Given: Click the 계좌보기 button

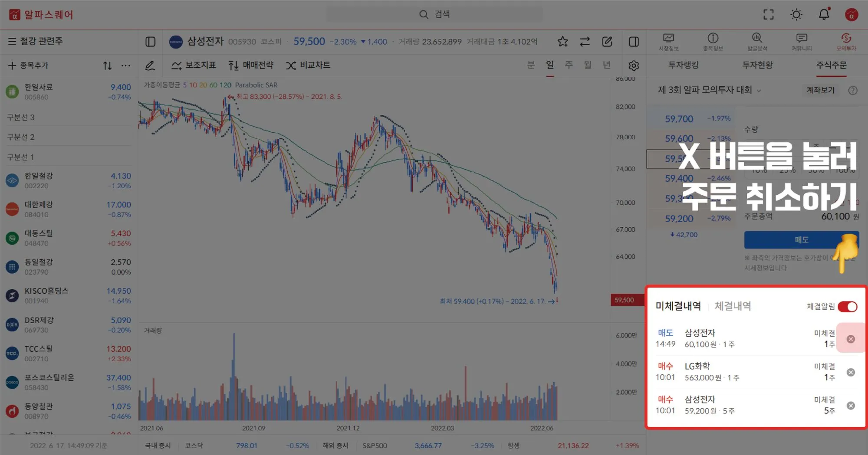Looking at the screenshot, I should tap(820, 90).
